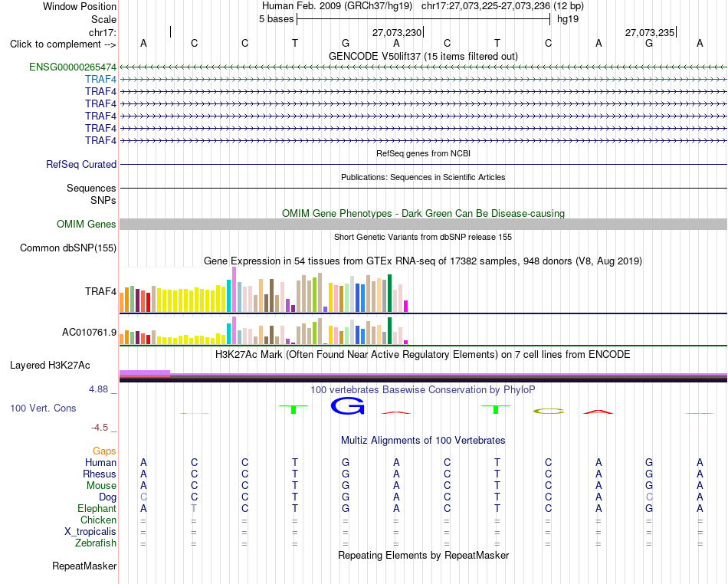Viewport: 728px width, 584px height.
Task: Select the Zebrafish alignment row label
Action: (x=96, y=543)
